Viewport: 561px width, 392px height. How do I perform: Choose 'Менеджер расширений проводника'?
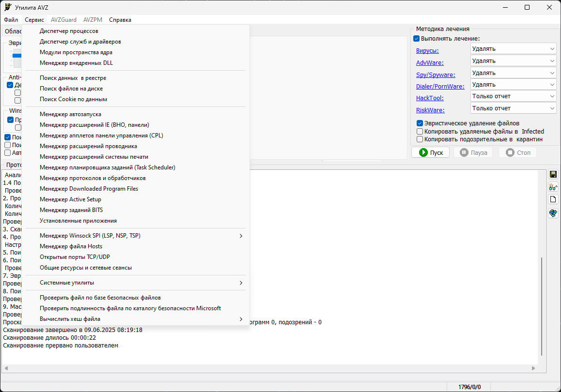click(136, 147)
